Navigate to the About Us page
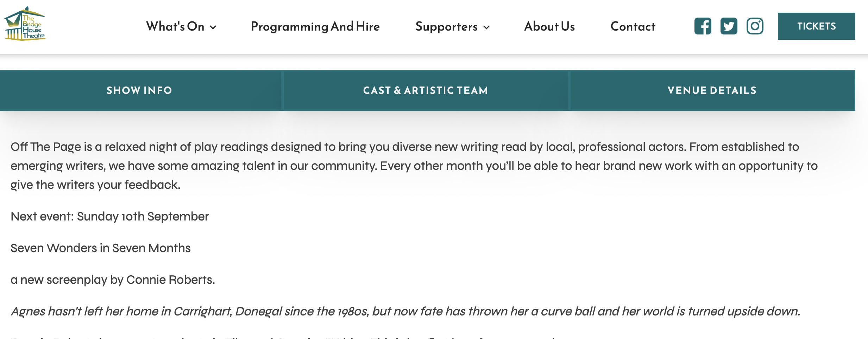The height and width of the screenshot is (339, 868). pos(549,26)
